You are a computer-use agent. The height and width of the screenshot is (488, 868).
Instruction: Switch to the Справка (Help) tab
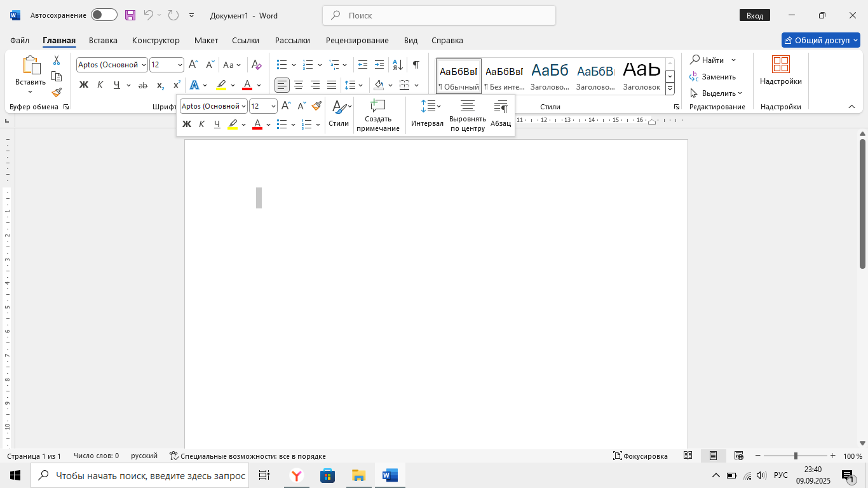tap(447, 40)
